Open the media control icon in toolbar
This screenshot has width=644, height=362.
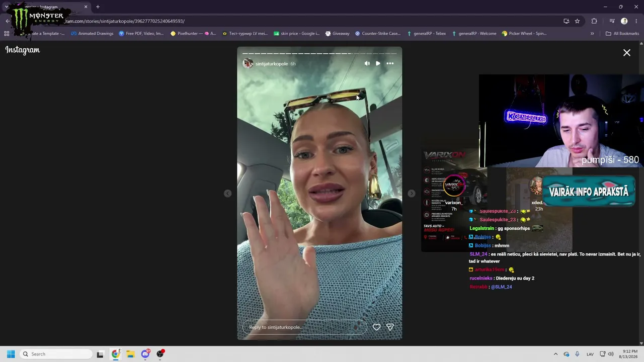click(x=612, y=21)
